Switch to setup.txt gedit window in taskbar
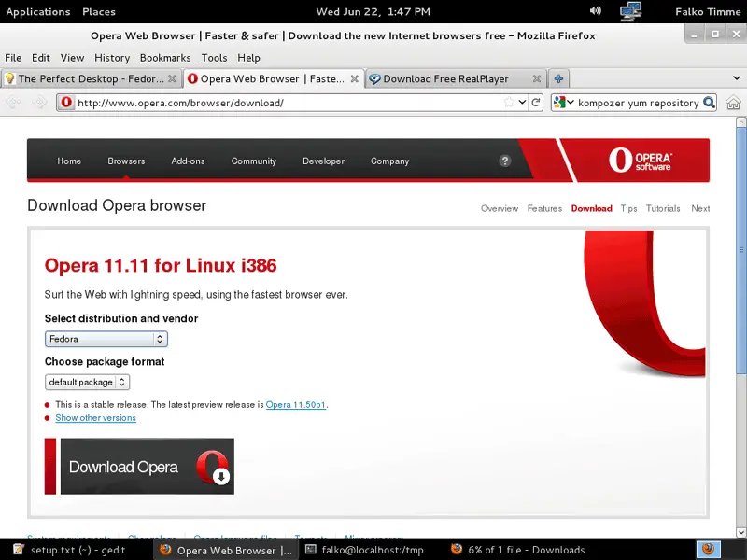The width and height of the screenshot is (747, 560). (x=69, y=550)
